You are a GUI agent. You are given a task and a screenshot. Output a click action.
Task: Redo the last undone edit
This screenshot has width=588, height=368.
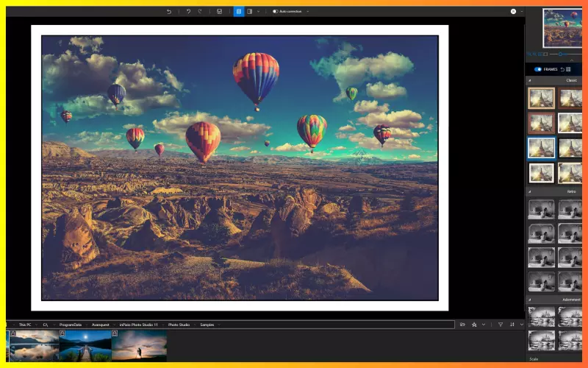pyautogui.click(x=200, y=12)
